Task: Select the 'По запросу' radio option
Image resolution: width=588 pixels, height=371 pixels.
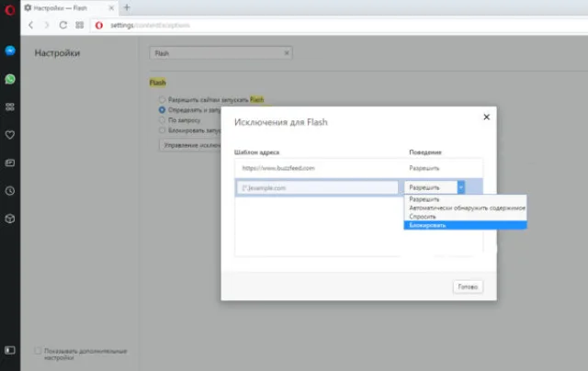Action: (162, 120)
